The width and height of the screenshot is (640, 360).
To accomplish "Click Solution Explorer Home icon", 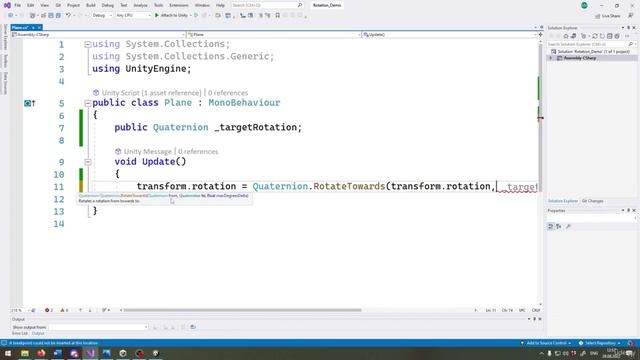I will click(x=566, y=36).
